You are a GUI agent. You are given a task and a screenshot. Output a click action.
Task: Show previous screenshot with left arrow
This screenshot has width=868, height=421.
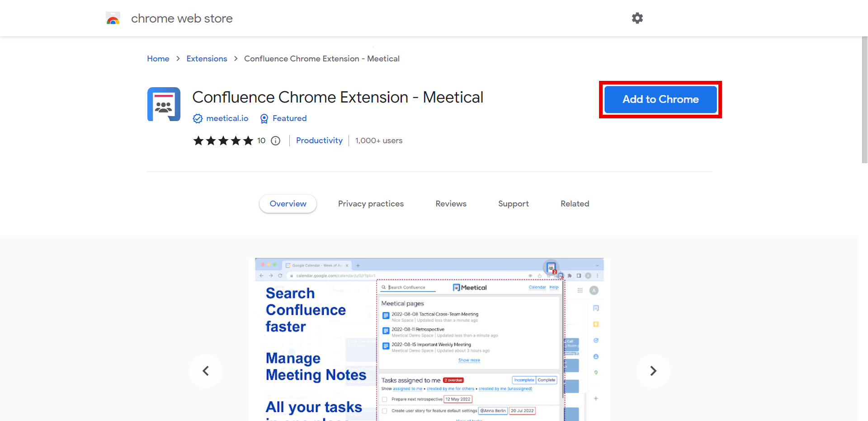coord(206,371)
